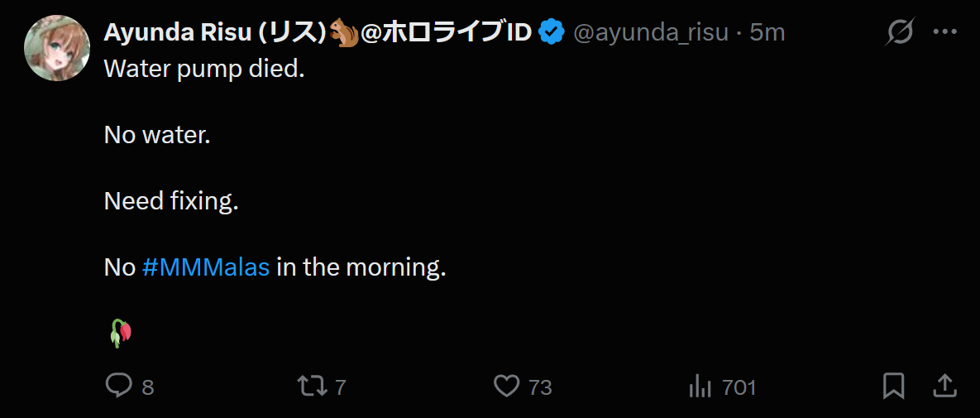Click the "Water pump died." tweet text
The image size is (980, 418).
[x=203, y=68]
